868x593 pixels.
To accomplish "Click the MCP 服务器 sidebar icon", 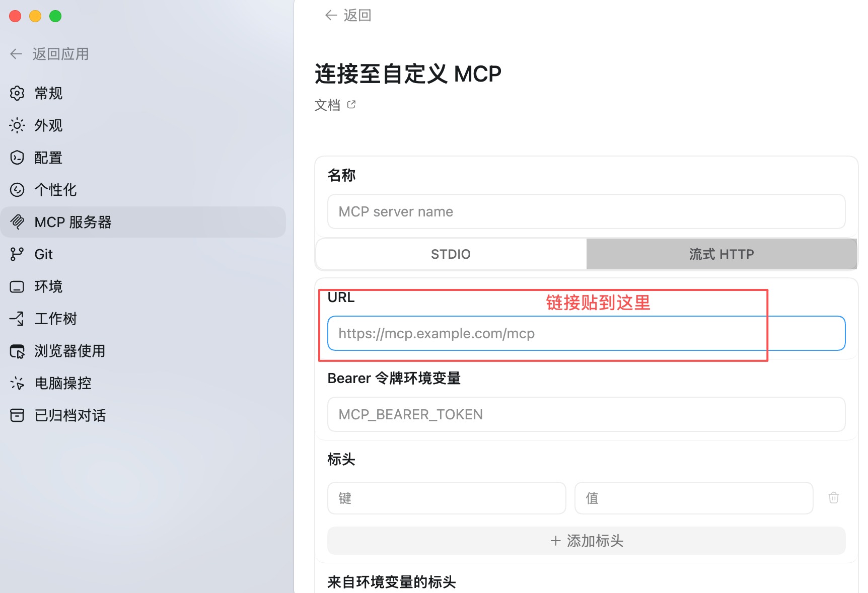I will pos(17,222).
